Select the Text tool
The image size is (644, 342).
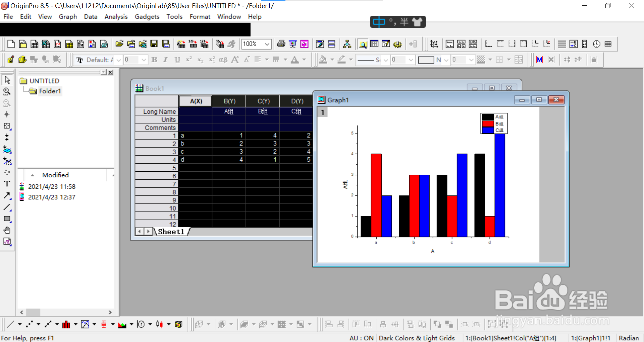click(x=7, y=184)
